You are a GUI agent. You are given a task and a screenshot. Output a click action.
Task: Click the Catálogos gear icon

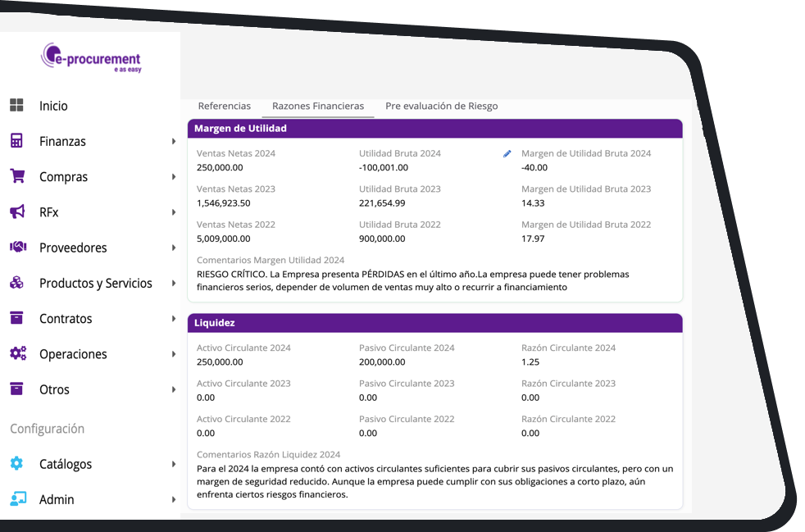(16, 464)
